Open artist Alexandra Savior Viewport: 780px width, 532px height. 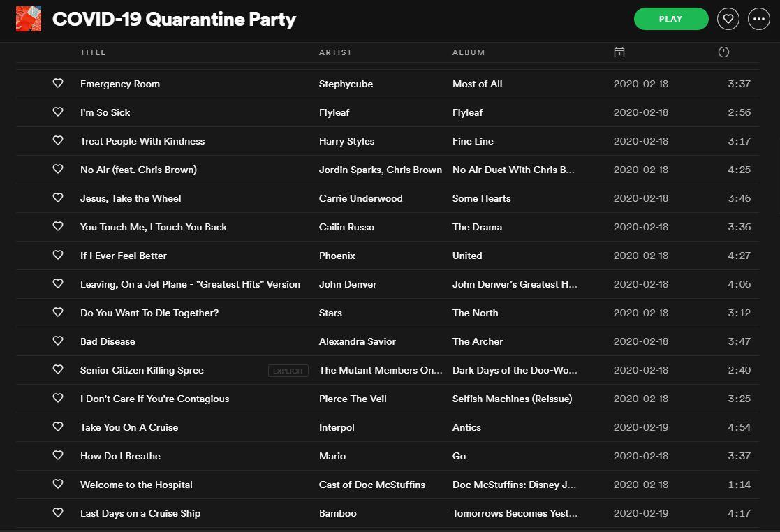pyautogui.click(x=357, y=341)
